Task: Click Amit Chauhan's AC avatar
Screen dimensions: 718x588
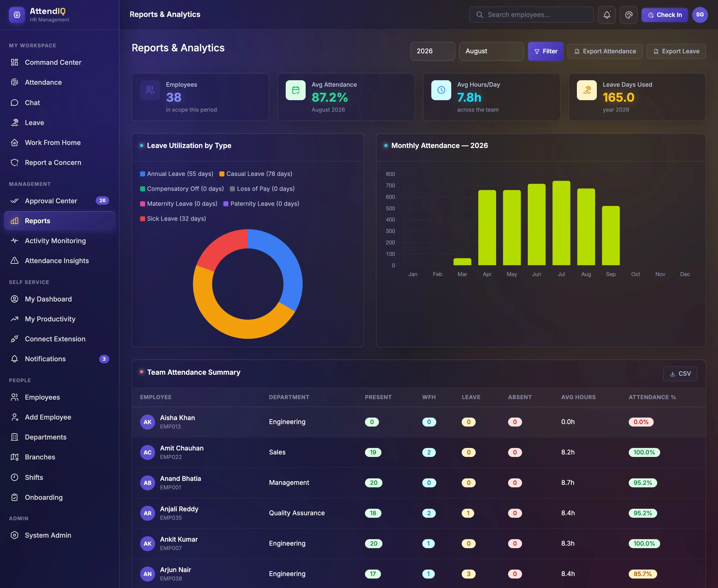Action: pyautogui.click(x=147, y=452)
